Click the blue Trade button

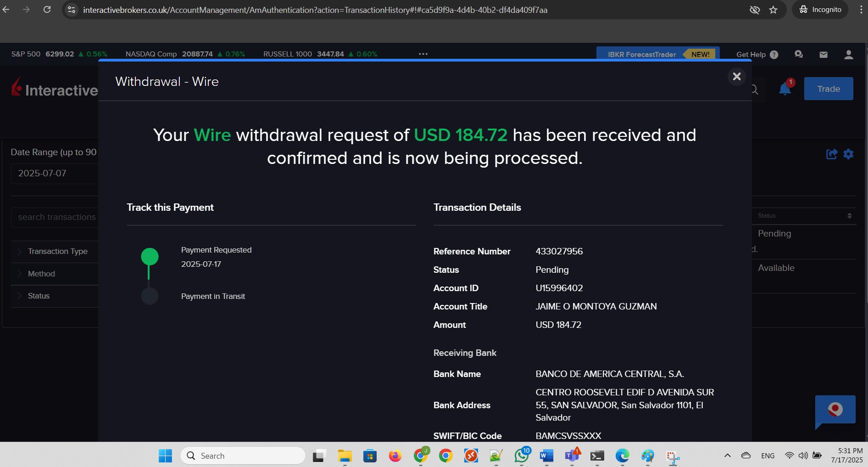pyautogui.click(x=828, y=89)
